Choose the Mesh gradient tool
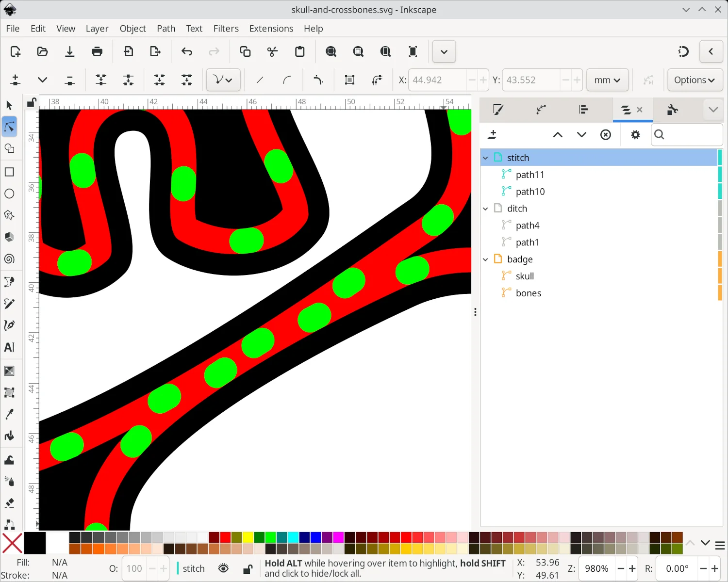The width and height of the screenshot is (728, 582). click(x=9, y=392)
